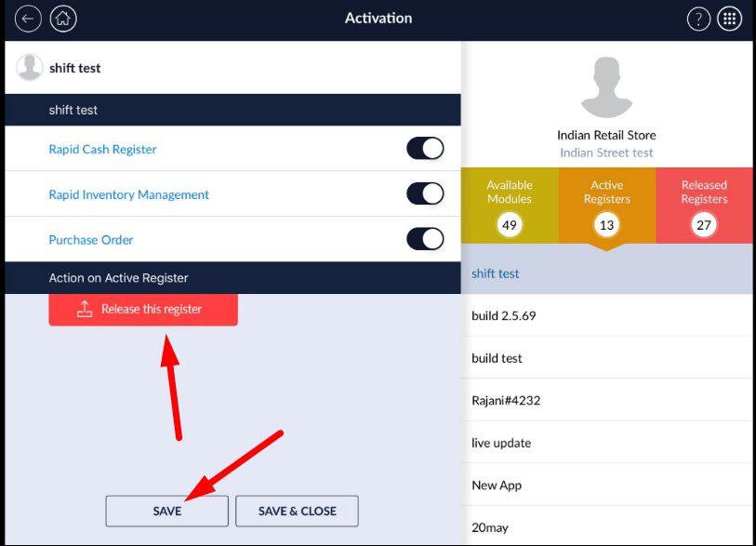
Task: Disable Rapid Inventory Management toggle
Action: click(x=425, y=194)
